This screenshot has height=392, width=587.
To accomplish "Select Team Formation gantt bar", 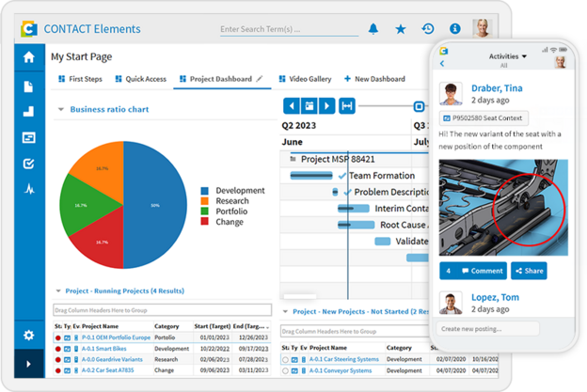I will 311,176.
